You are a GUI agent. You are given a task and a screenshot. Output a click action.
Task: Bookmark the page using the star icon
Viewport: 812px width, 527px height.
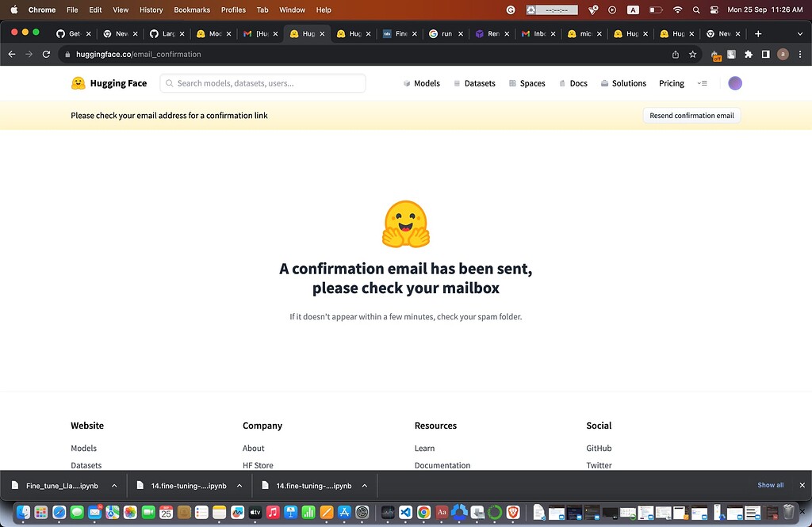point(693,54)
